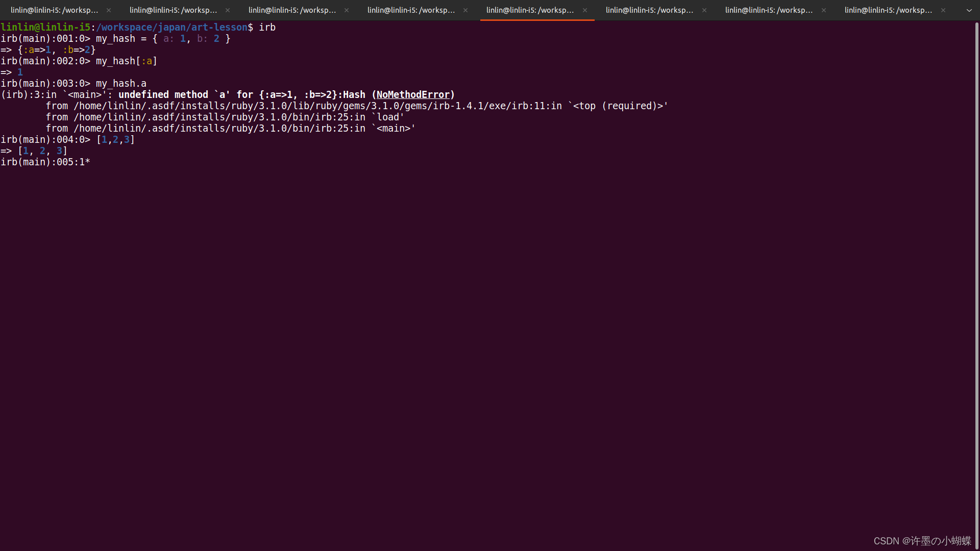
Task: Close the sixth terminal tab
Action: tap(704, 10)
